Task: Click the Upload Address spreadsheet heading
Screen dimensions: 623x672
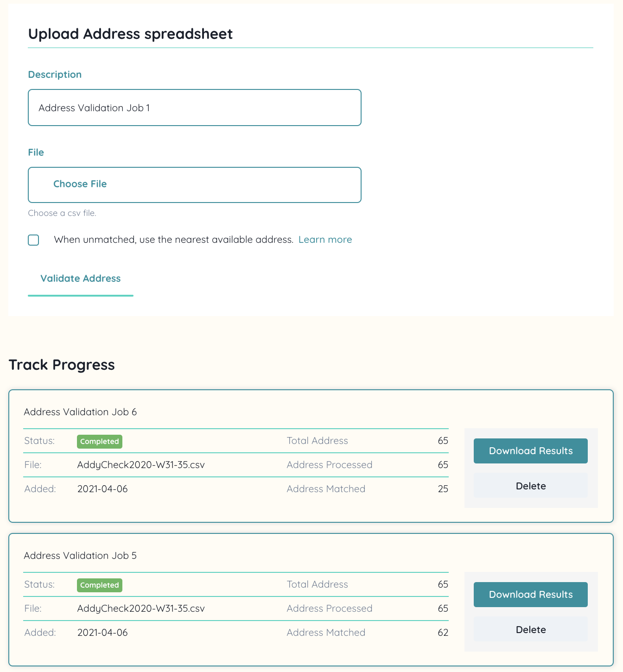Action: click(131, 33)
